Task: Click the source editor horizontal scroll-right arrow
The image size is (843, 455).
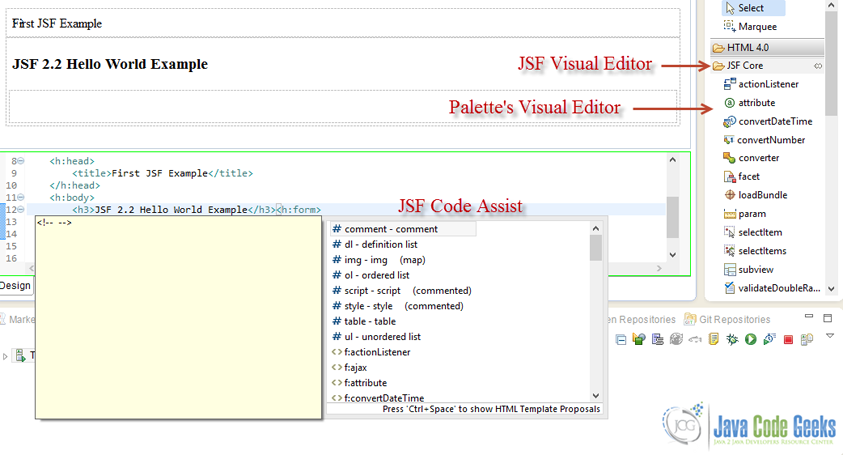Action: coord(659,268)
